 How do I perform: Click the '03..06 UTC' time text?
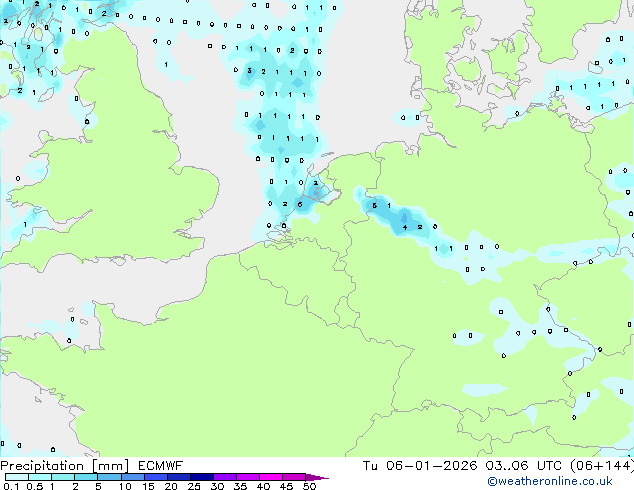(524, 466)
